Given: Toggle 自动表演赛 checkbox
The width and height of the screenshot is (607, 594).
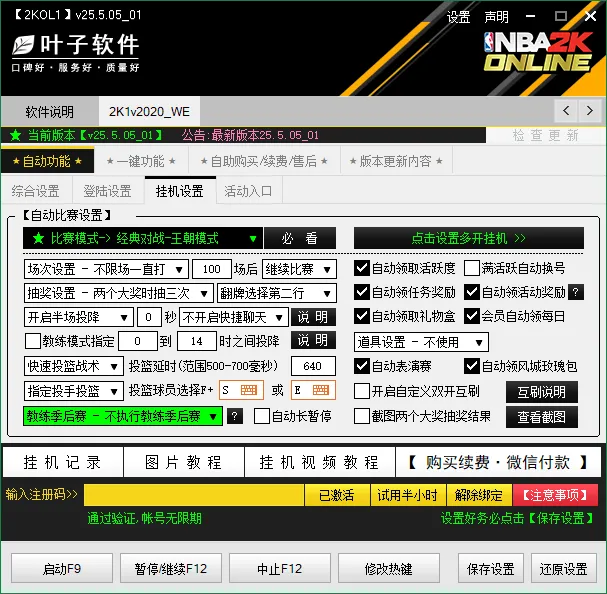Looking at the screenshot, I should coord(362,366).
